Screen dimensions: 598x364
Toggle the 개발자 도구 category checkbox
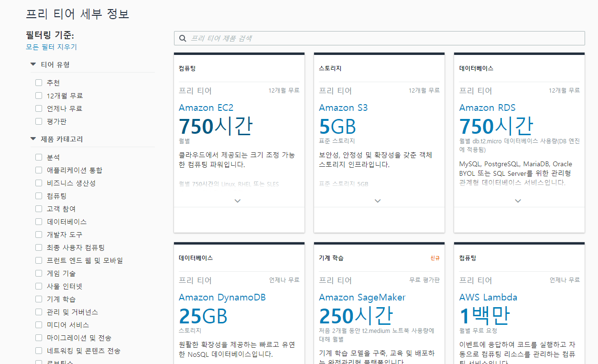39,235
